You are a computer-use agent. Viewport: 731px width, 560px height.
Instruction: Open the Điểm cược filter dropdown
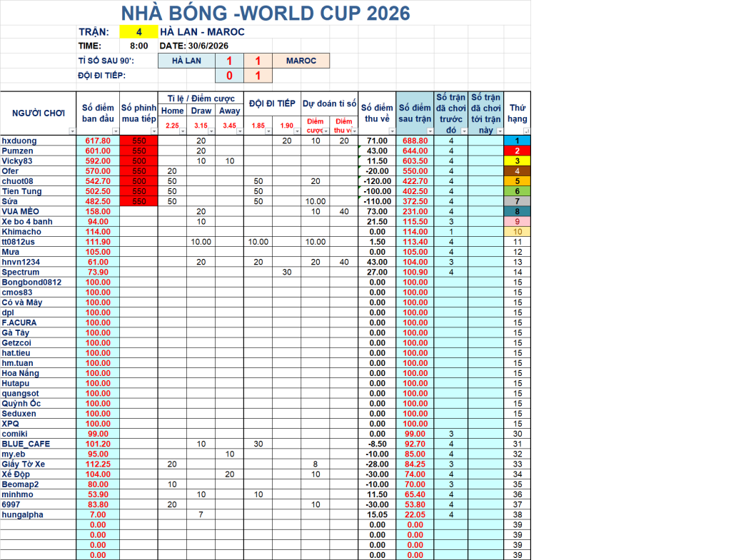coord(326,131)
